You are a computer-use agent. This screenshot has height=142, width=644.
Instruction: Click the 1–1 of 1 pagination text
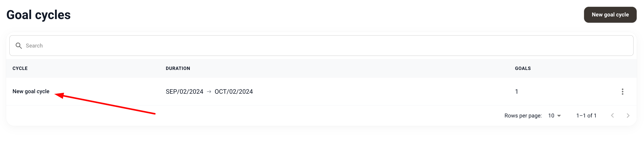tap(586, 116)
